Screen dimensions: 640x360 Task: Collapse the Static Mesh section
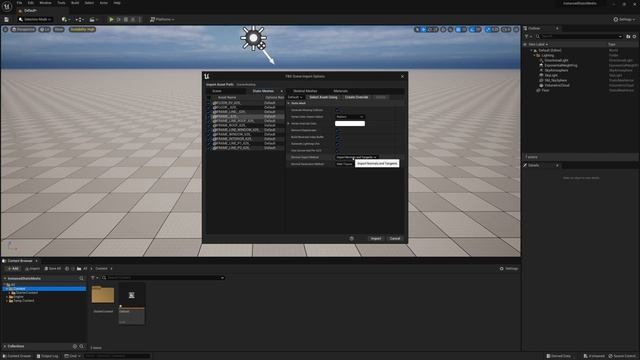click(289, 103)
